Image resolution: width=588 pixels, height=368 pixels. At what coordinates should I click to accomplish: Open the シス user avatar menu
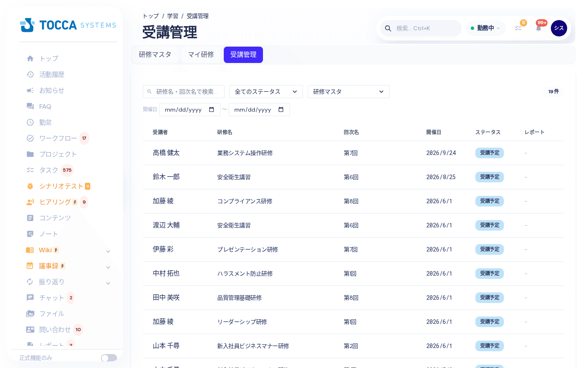559,28
